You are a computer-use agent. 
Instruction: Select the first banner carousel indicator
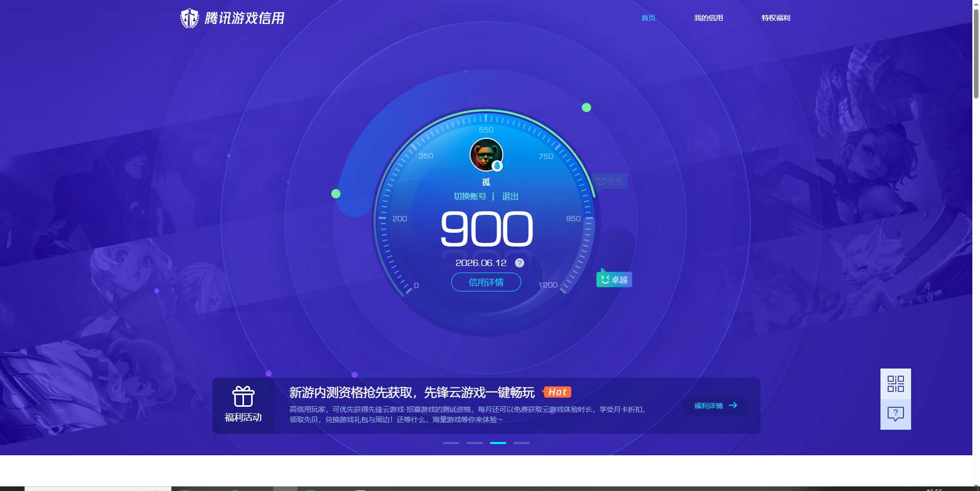[x=451, y=443]
